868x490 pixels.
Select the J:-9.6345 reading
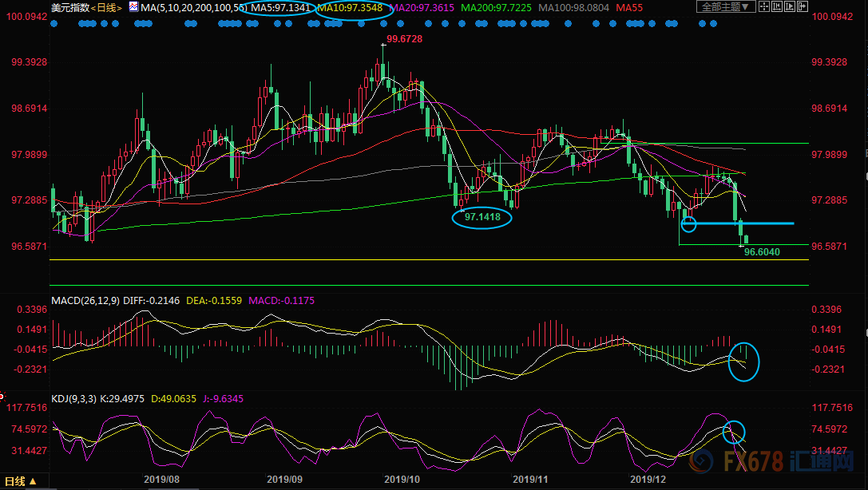[223, 399]
